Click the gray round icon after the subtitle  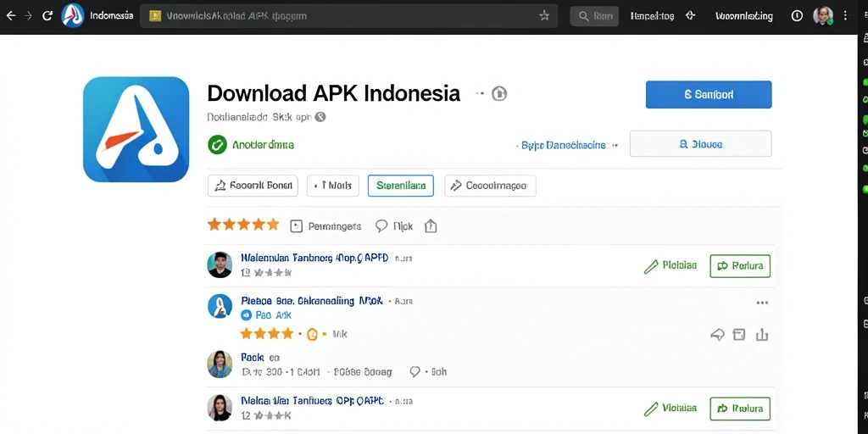320,117
